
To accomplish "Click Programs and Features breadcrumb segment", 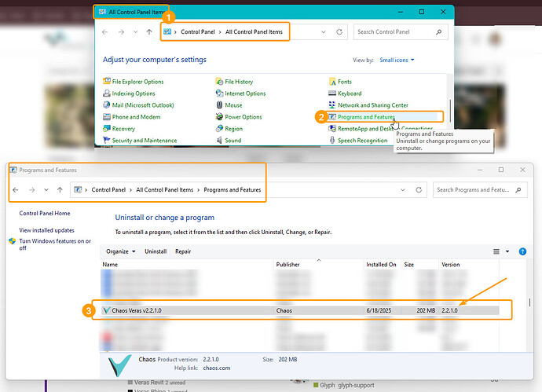I will coord(233,190).
